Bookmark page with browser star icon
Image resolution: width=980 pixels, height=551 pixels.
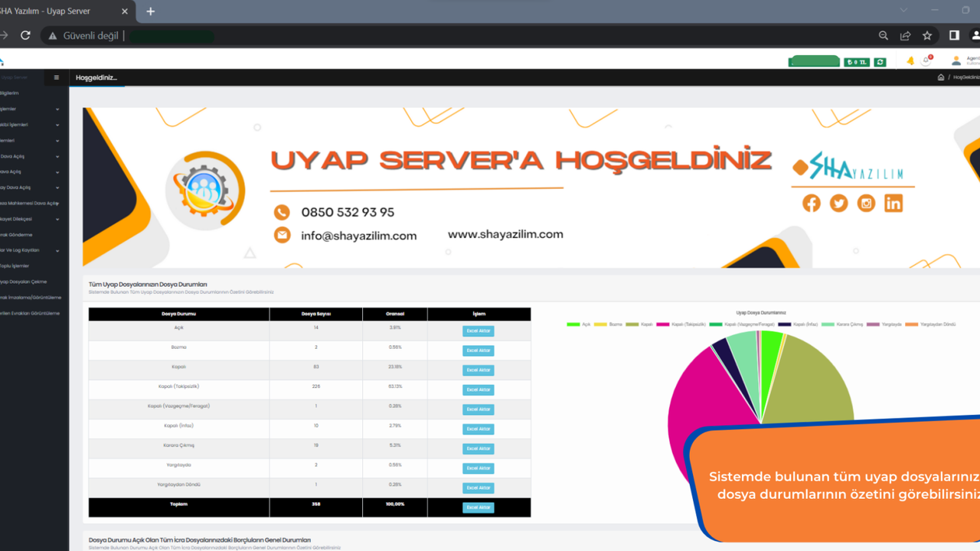tap(927, 35)
